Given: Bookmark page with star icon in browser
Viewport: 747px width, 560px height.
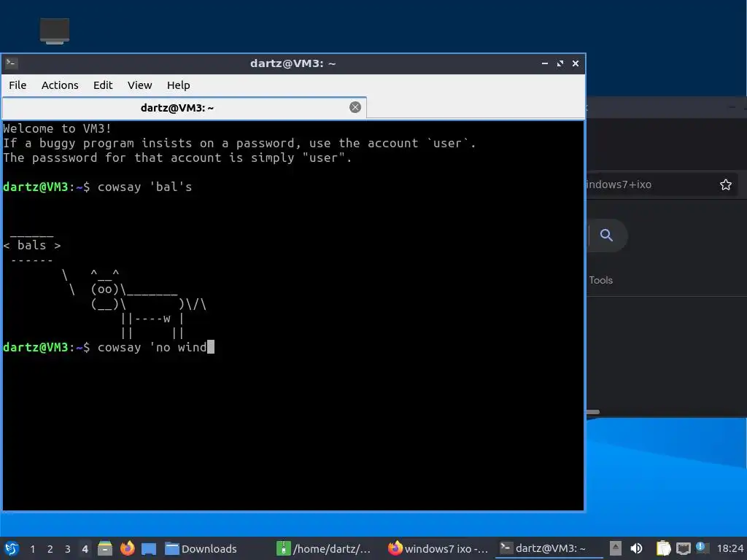Looking at the screenshot, I should pyautogui.click(x=725, y=184).
